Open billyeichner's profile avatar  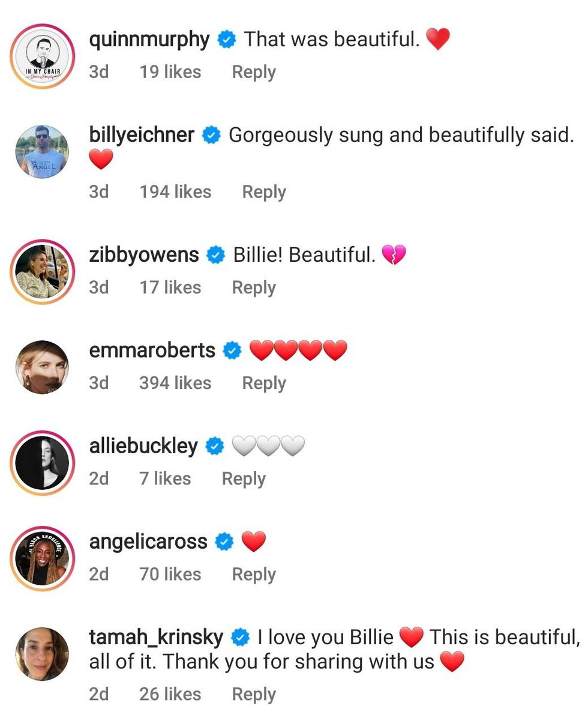click(x=42, y=151)
